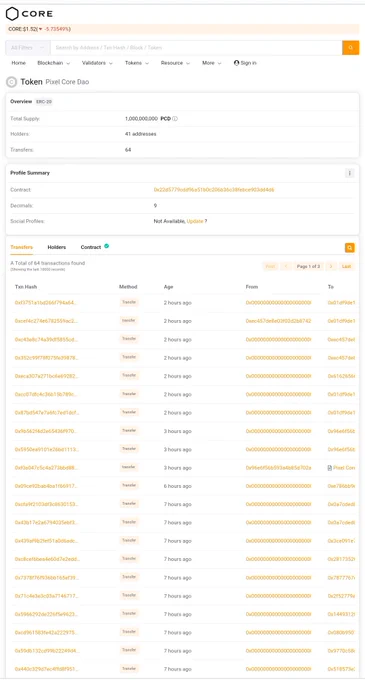This screenshot has width=365, height=680.
Task: Open the contract address link 0x22d5779cddf96a51b0c…
Action: click(214, 190)
